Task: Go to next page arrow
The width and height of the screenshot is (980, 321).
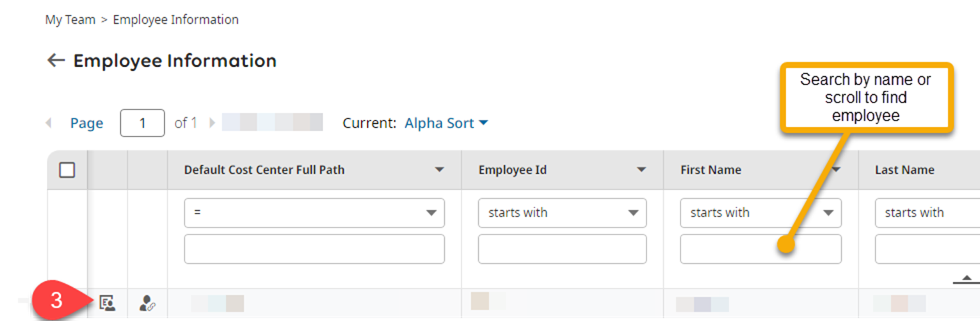Action: coord(213,123)
